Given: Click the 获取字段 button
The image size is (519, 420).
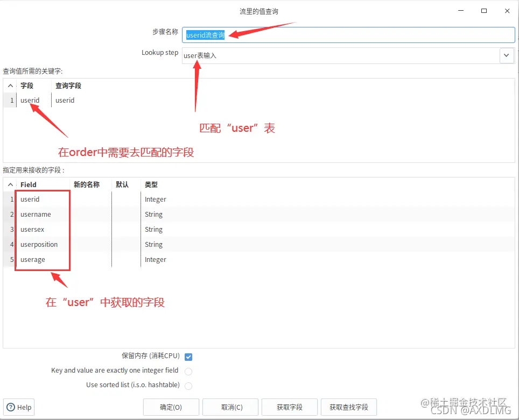Looking at the screenshot, I should coord(289,407).
